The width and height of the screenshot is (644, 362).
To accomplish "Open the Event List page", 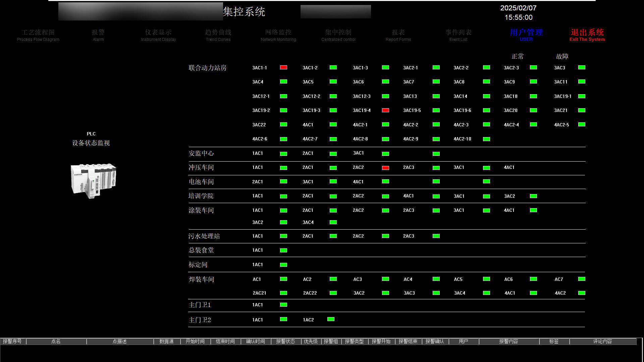I will click(x=458, y=35).
